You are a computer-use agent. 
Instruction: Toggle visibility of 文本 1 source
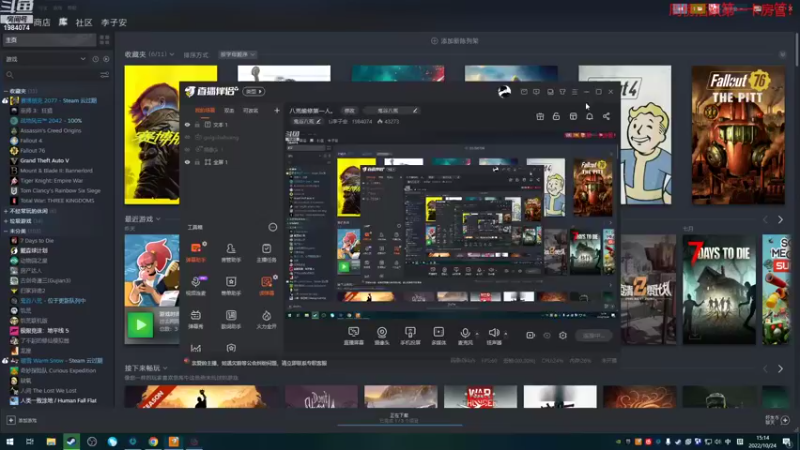pos(187,124)
